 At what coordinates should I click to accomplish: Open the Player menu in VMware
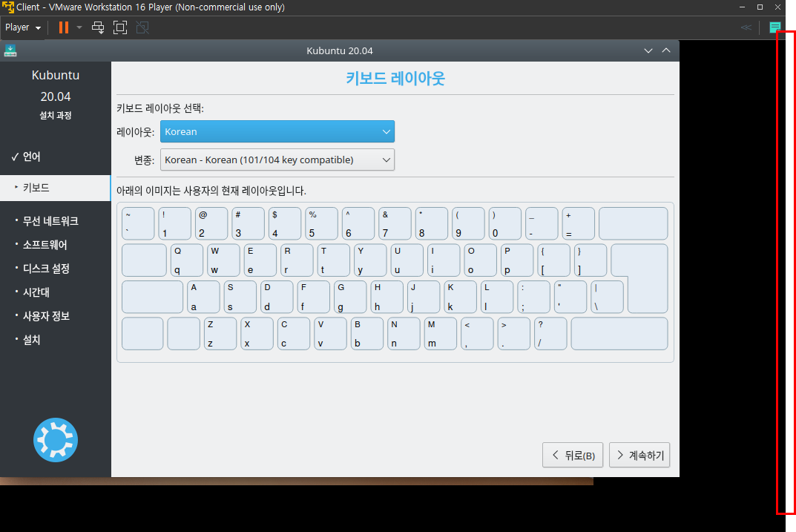click(23, 27)
